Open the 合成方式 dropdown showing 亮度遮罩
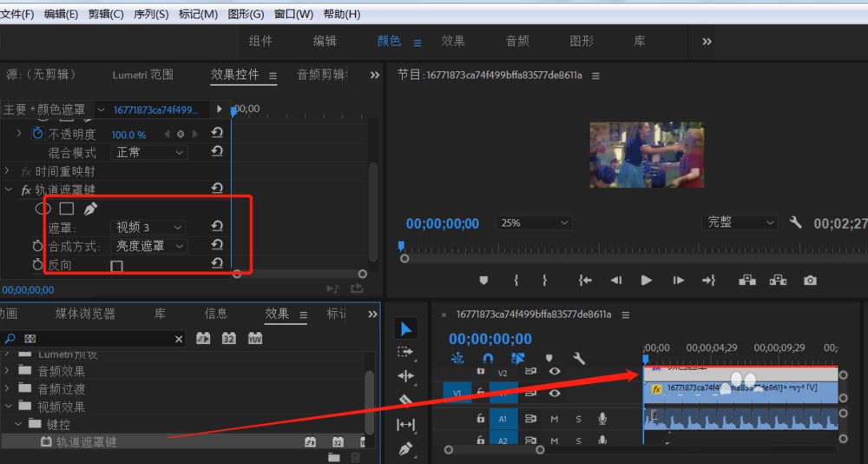This screenshot has width=868, height=464. tap(150, 247)
